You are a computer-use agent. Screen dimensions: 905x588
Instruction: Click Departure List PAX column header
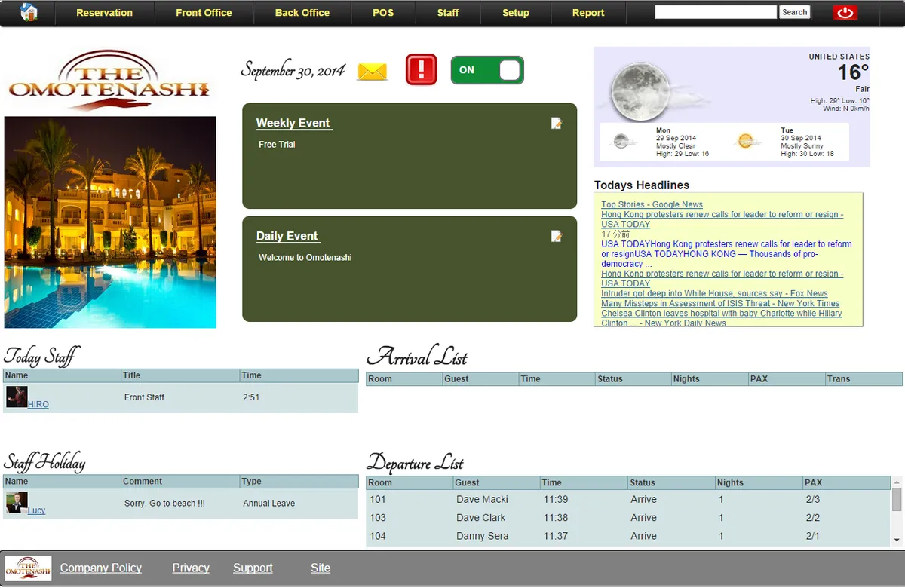847,482
